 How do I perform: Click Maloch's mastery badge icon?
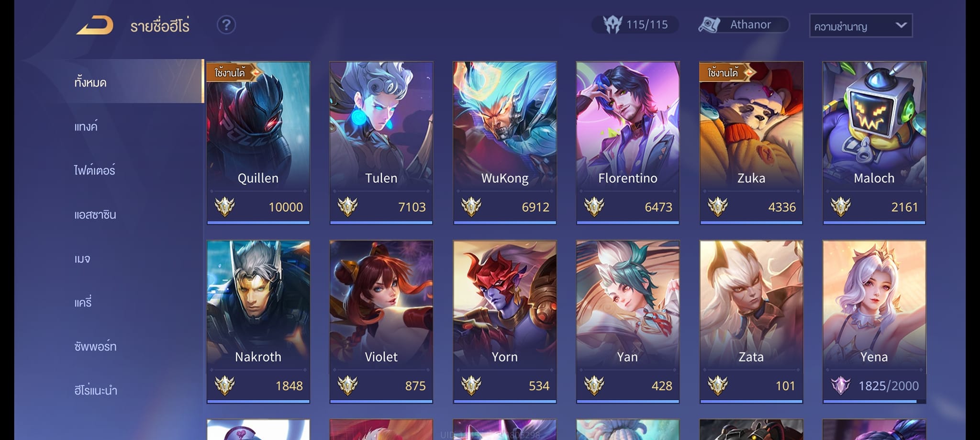[x=840, y=207]
